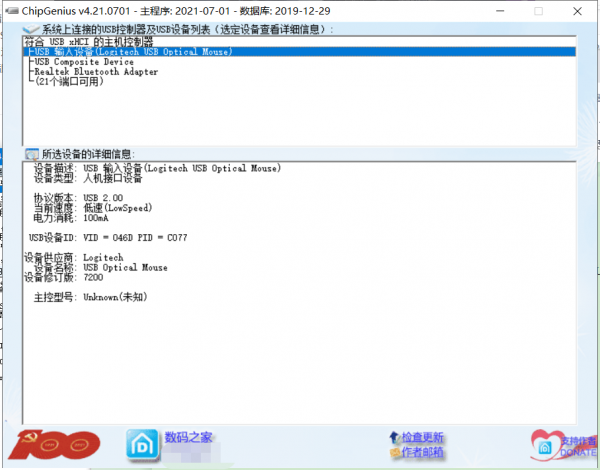Click the 当前速度 低速(LowSpeed) line
The image size is (600, 470).
point(93,208)
